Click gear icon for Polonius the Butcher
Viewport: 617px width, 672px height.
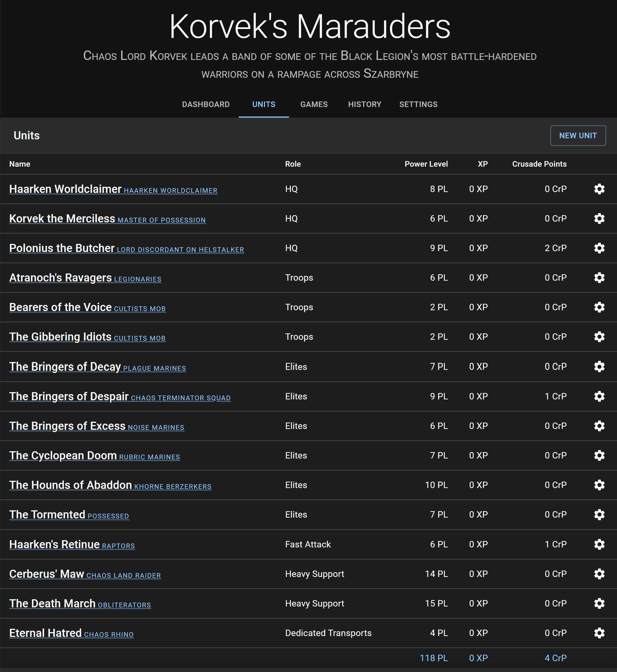coord(599,248)
